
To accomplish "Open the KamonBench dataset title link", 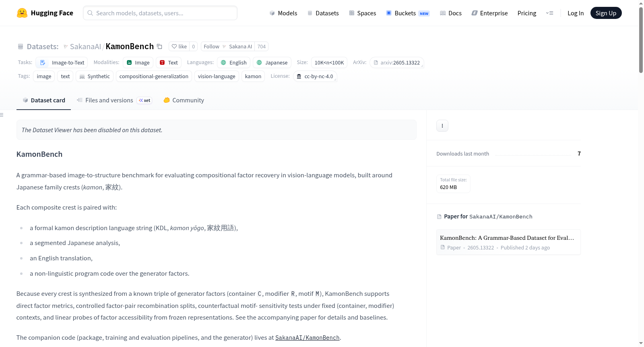I will [x=130, y=46].
